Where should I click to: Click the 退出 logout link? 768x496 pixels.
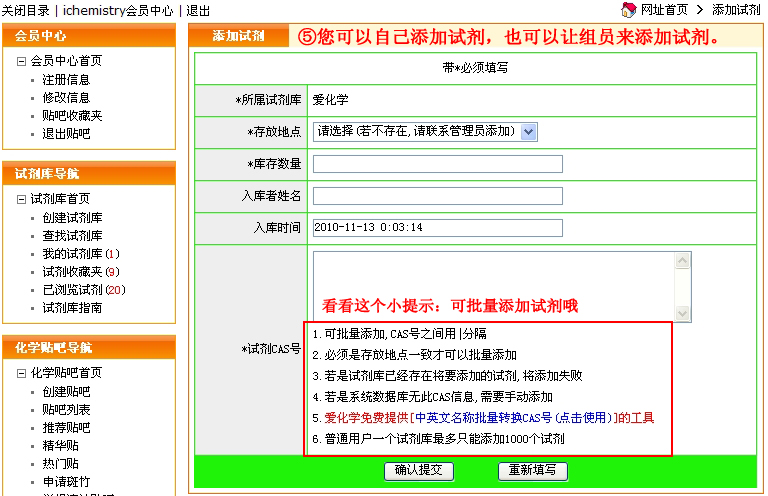(x=198, y=9)
